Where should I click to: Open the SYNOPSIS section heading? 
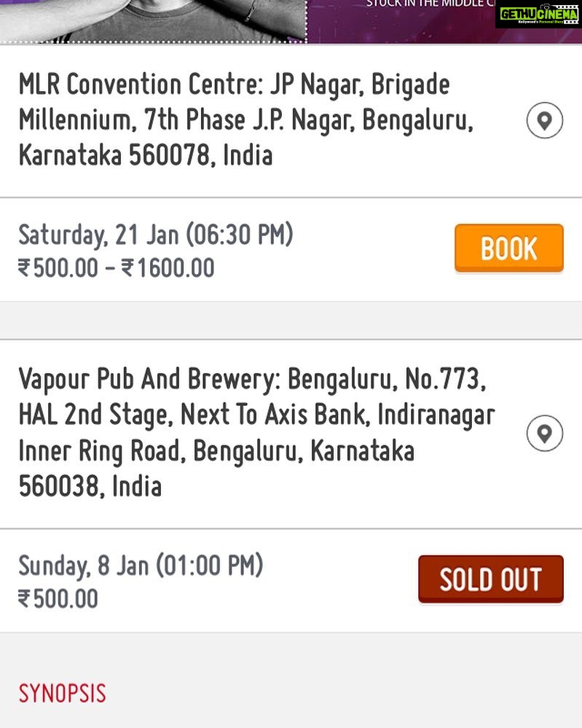[x=62, y=693]
